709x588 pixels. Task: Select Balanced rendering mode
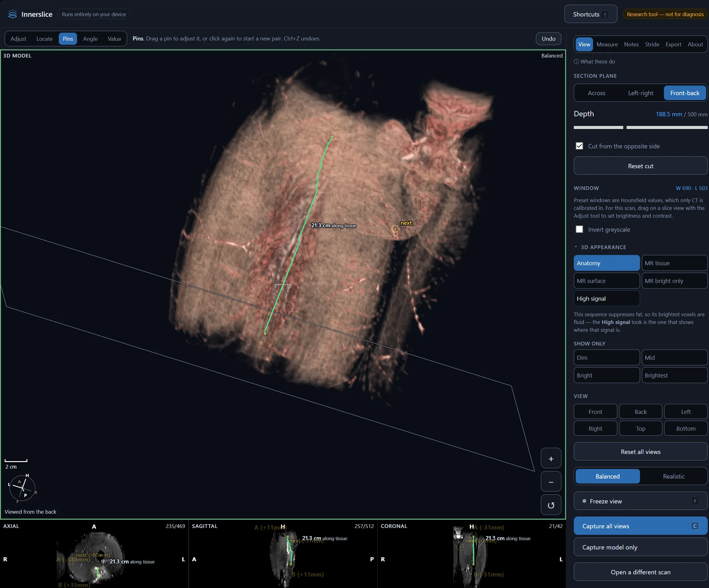(607, 476)
